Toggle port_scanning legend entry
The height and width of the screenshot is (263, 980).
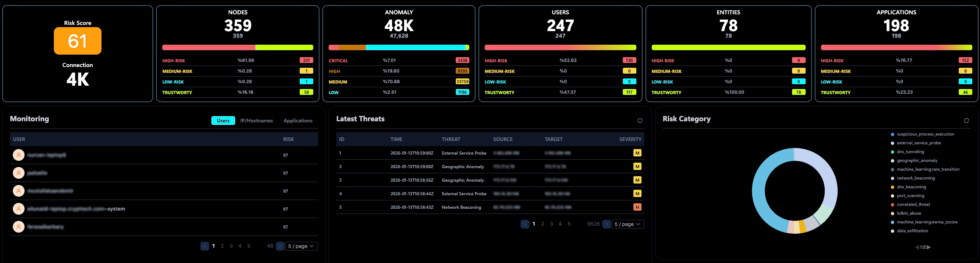pyautogui.click(x=907, y=196)
